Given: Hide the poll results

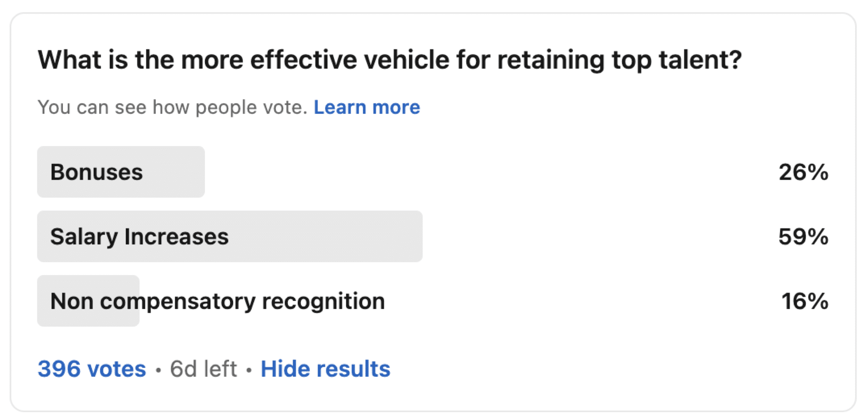Looking at the screenshot, I should 325,369.
